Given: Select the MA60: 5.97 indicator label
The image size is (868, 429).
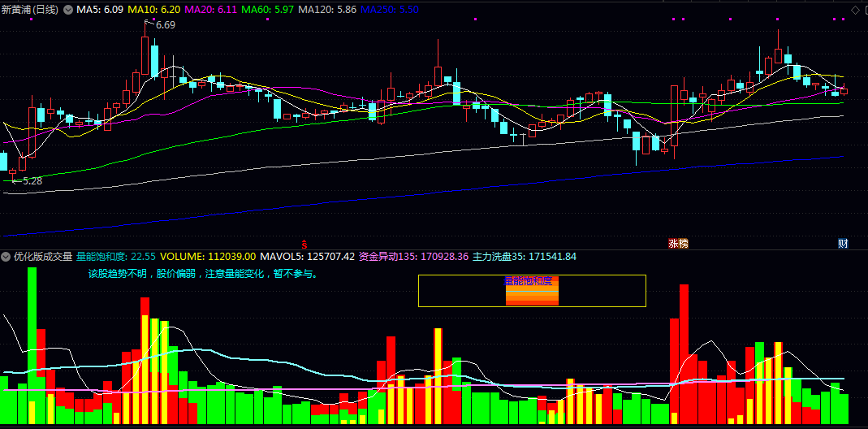Looking at the screenshot, I should (x=267, y=10).
